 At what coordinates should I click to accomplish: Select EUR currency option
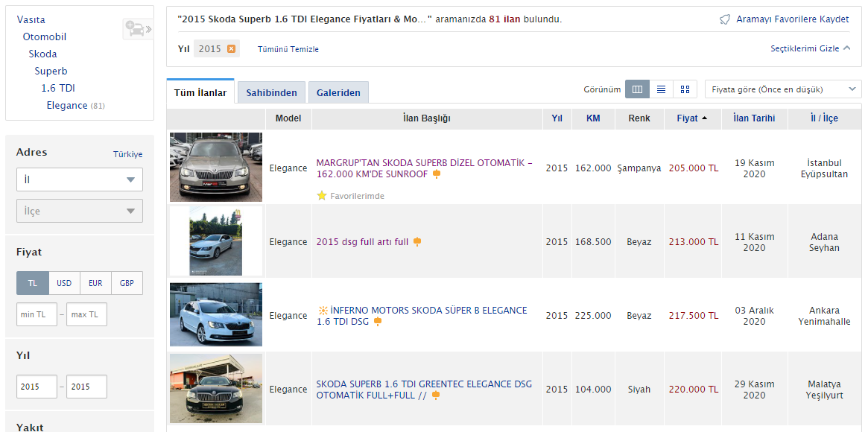pos(96,282)
